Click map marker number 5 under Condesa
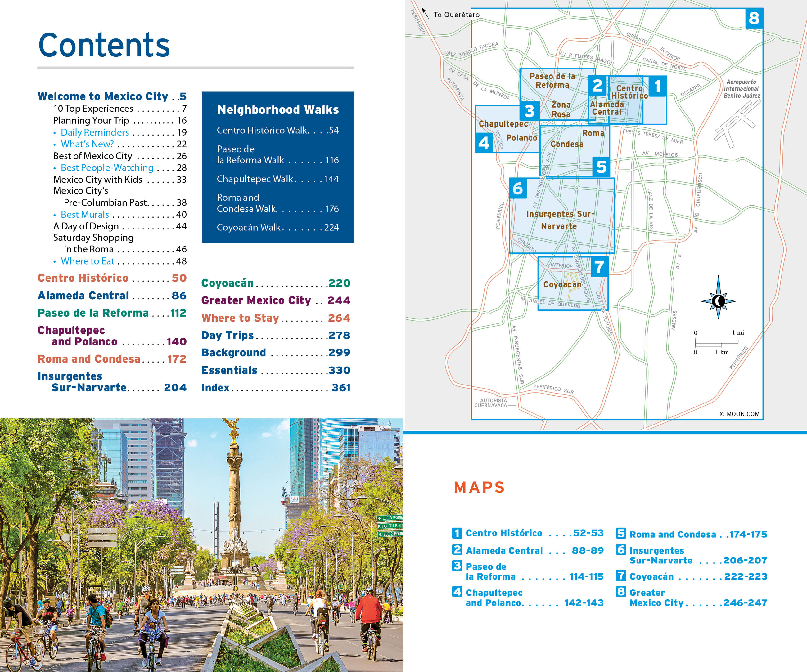This screenshot has height=672, width=807. click(x=602, y=167)
